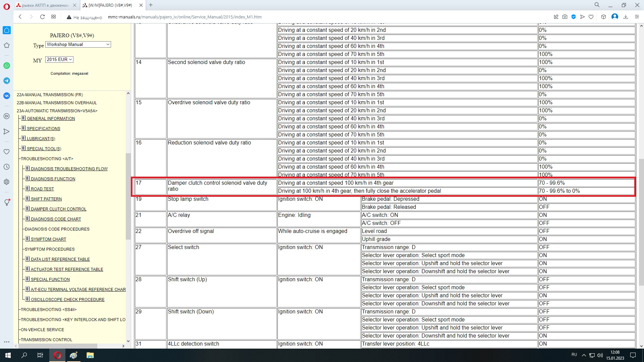Open the Type Workshop Manual dropdown
This screenshot has height=362, width=644.
click(78, 44)
